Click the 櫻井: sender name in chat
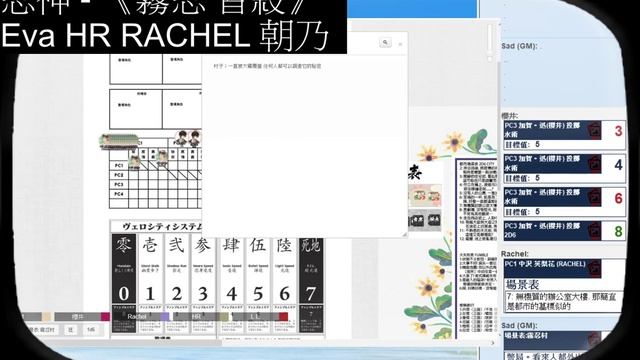The height and width of the screenshot is (360, 640). tap(509, 116)
